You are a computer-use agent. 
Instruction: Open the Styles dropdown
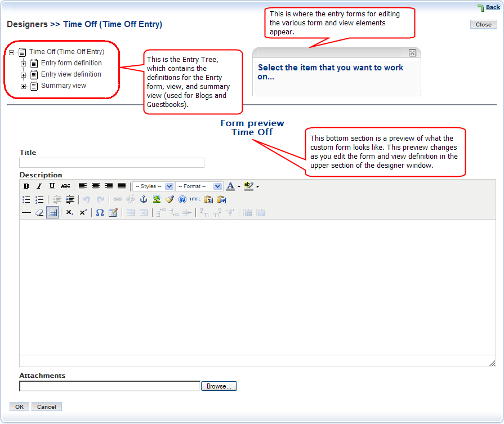[x=153, y=186]
